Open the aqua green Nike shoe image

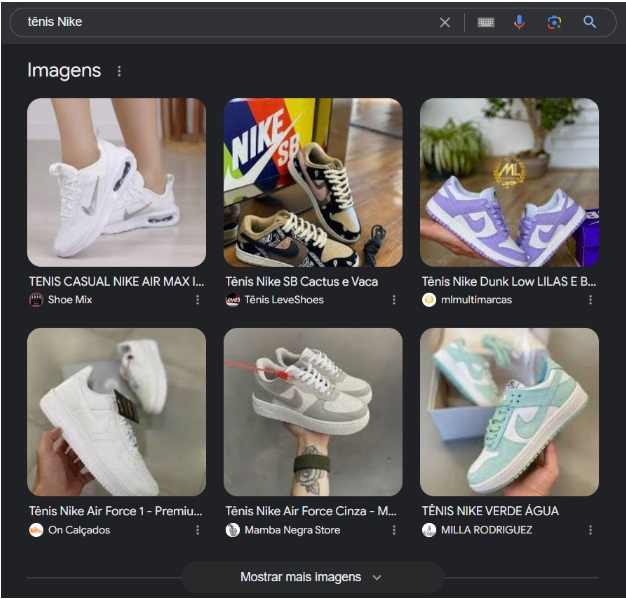point(509,412)
